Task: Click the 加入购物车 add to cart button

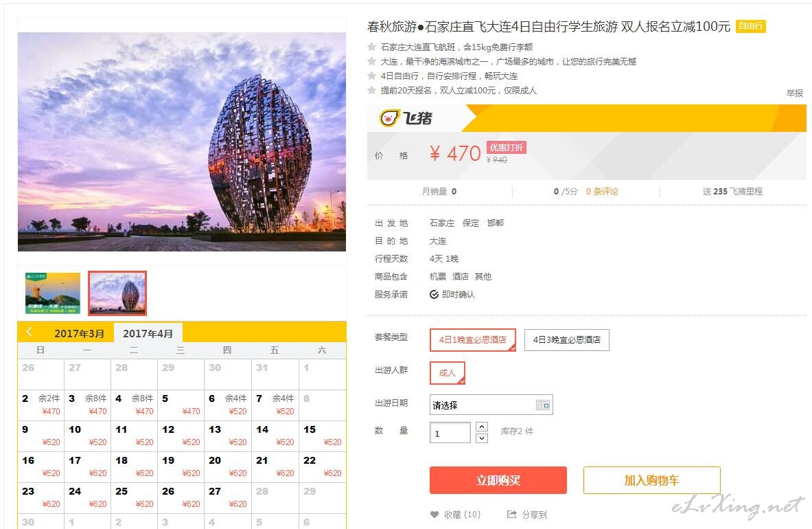Action: pos(651,480)
